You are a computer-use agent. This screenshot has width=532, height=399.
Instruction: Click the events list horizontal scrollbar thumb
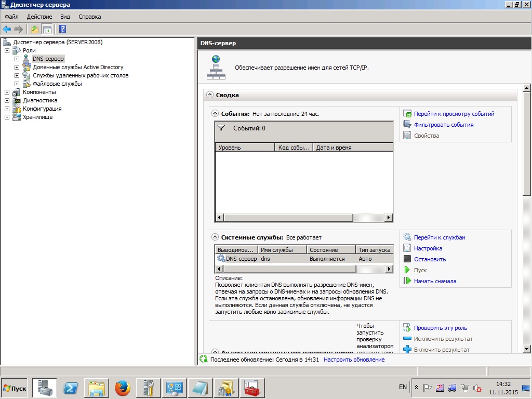(x=288, y=217)
